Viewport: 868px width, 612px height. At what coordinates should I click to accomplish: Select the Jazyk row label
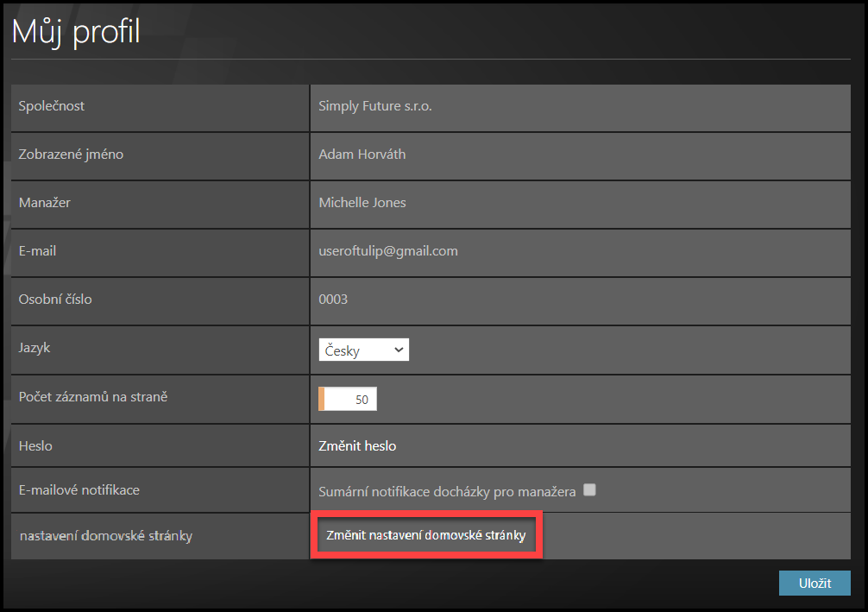tap(35, 348)
